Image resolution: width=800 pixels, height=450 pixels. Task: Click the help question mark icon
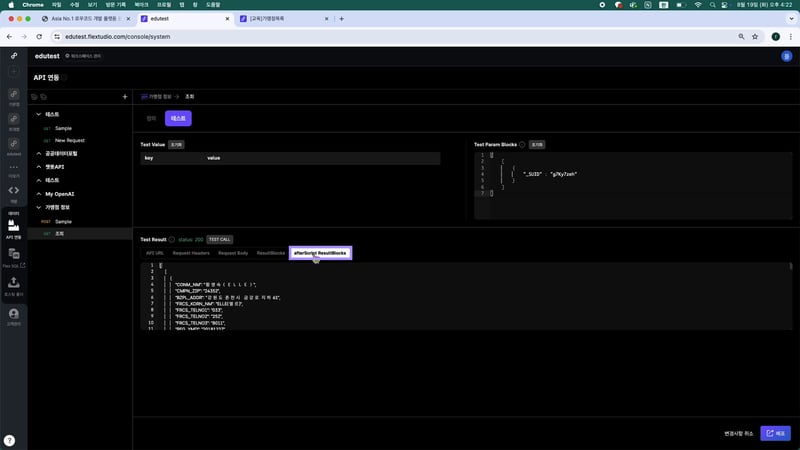[9, 440]
